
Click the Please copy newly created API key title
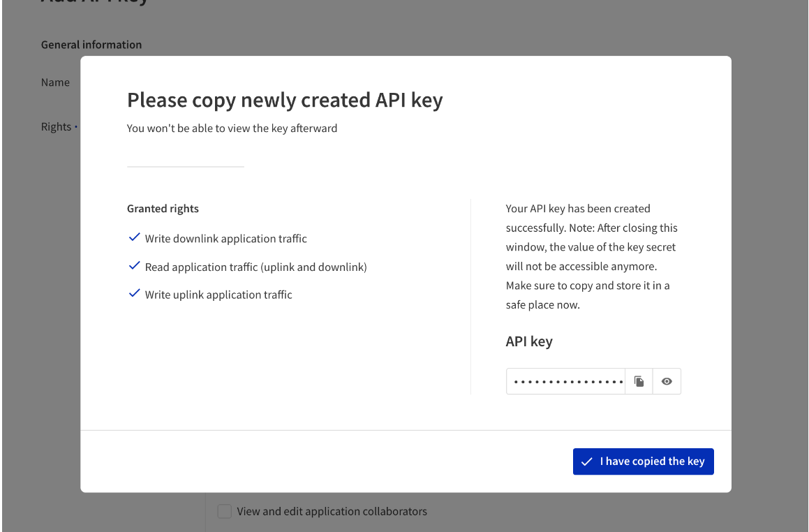[285, 100]
